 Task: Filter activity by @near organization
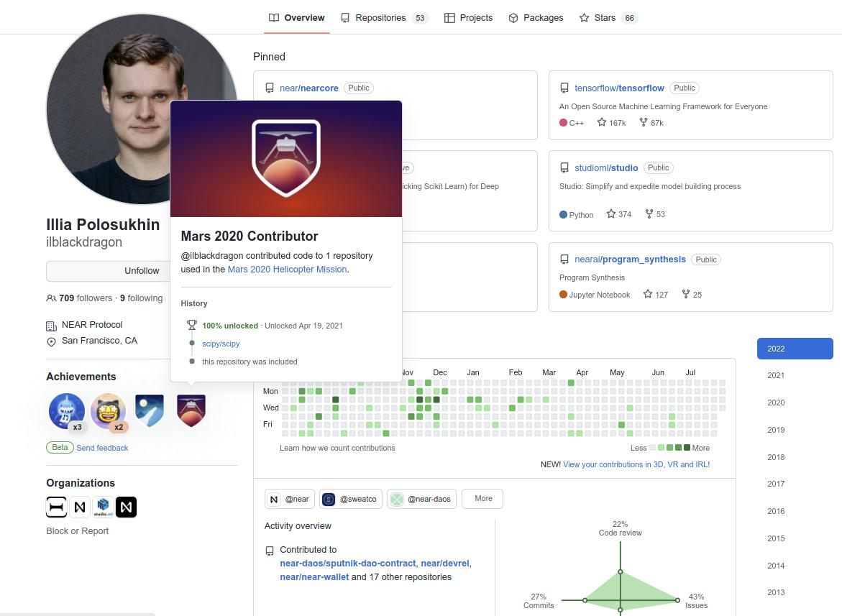coord(290,499)
